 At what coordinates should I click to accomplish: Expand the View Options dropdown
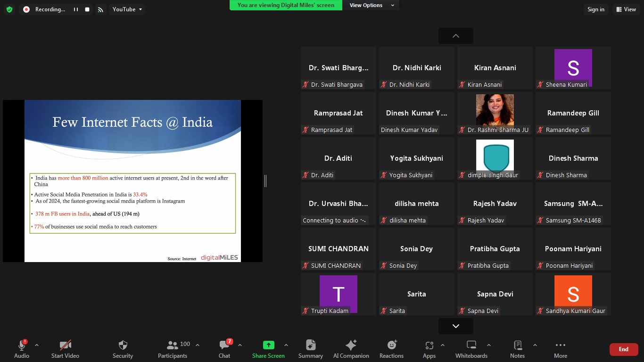[x=372, y=5]
